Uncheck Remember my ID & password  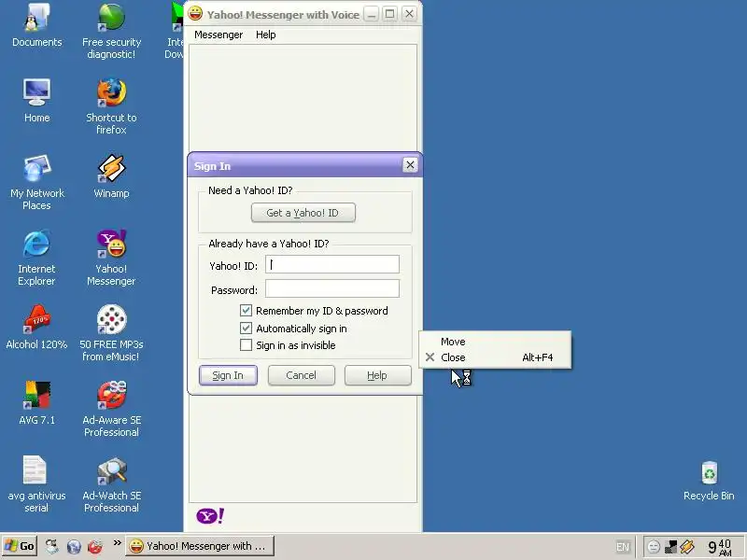(246, 311)
